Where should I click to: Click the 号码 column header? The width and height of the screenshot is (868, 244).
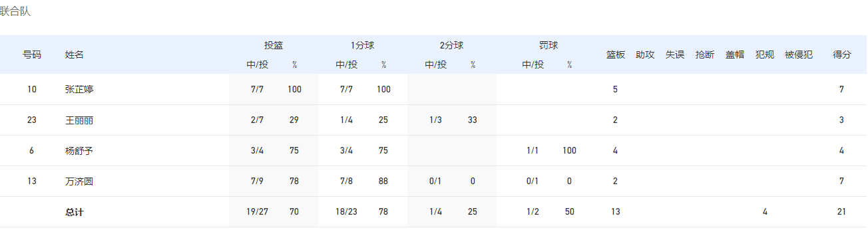coord(32,55)
